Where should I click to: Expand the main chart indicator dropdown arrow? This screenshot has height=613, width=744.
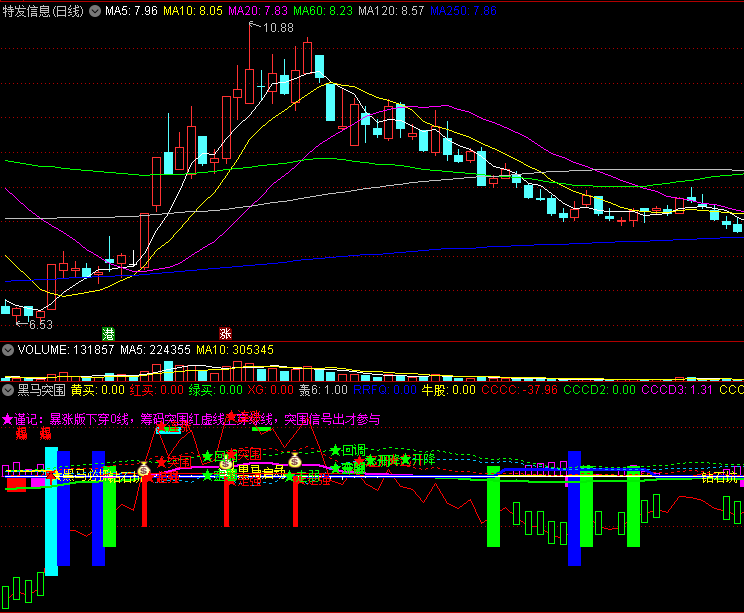tap(95, 11)
